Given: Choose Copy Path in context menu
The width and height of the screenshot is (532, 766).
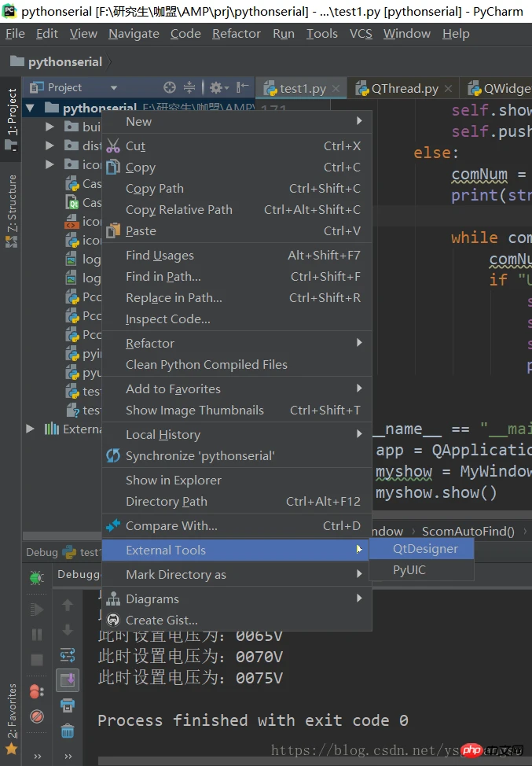Looking at the screenshot, I should coord(237,188).
